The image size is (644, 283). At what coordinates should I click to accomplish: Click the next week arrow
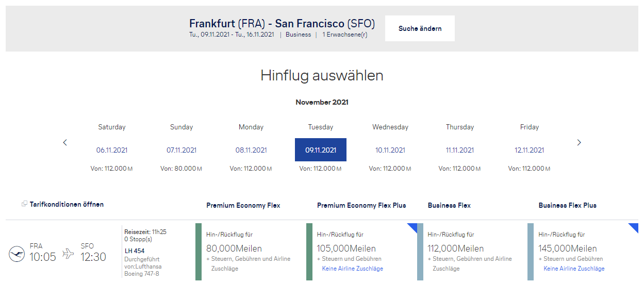click(x=579, y=143)
